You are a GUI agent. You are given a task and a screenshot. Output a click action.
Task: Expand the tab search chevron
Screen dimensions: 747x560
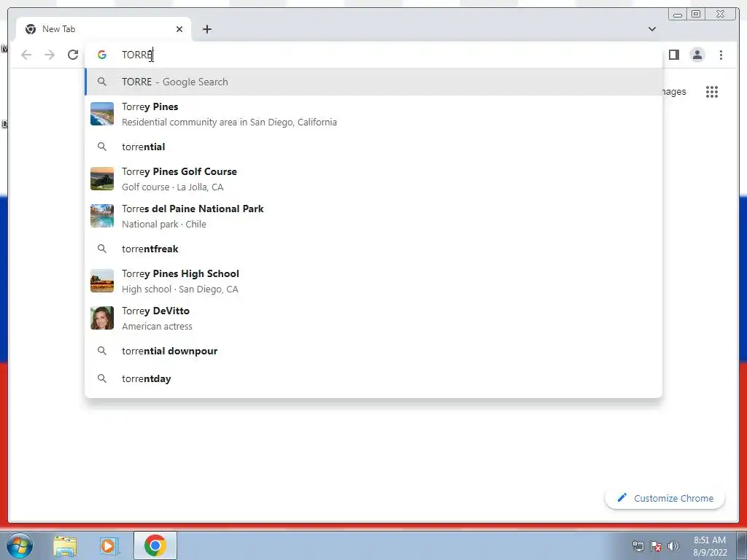pos(651,29)
